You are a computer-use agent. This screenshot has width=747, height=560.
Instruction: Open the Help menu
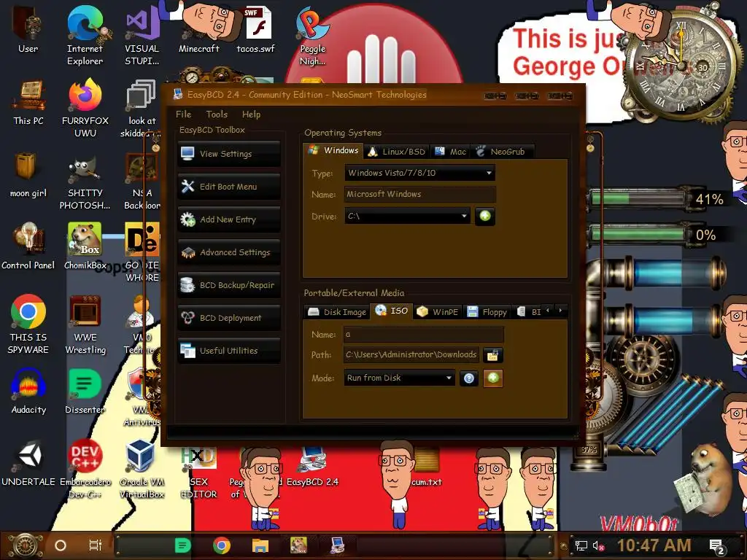pyautogui.click(x=251, y=114)
